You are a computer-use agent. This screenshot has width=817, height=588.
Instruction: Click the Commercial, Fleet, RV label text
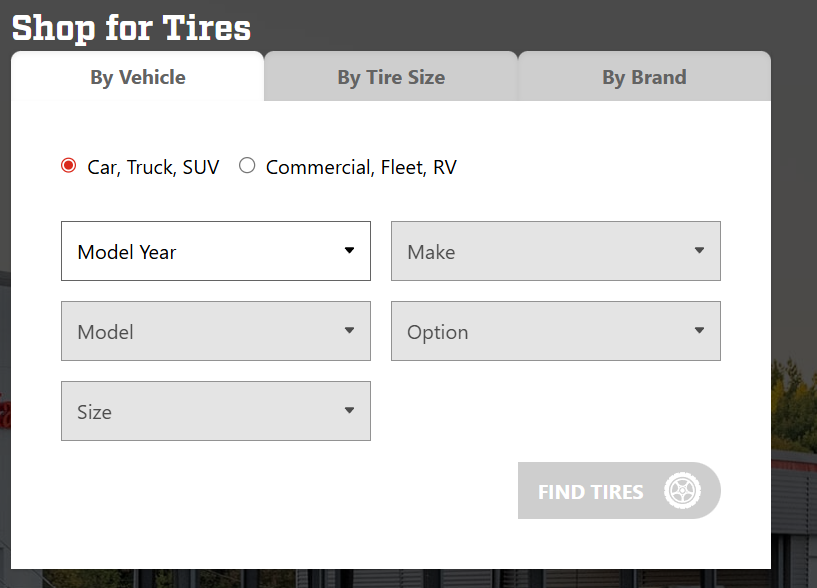pyautogui.click(x=361, y=167)
